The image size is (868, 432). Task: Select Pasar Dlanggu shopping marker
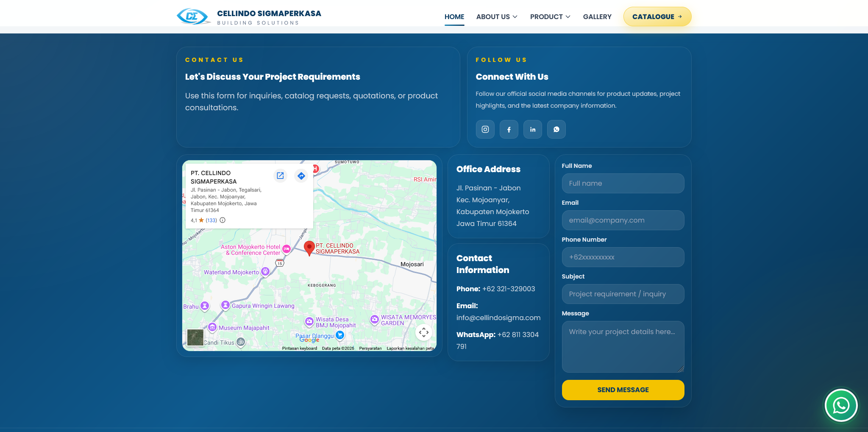pos(339,335)
